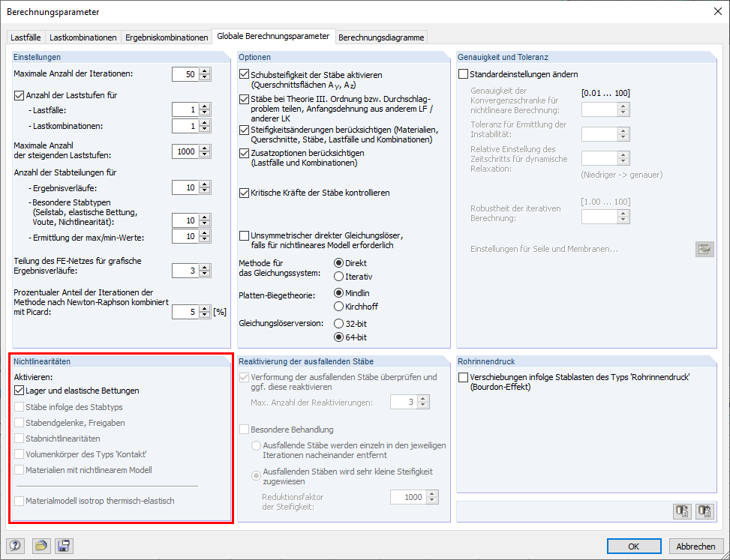Open the 'Lastkombinationen' tab

click(83, 35)
